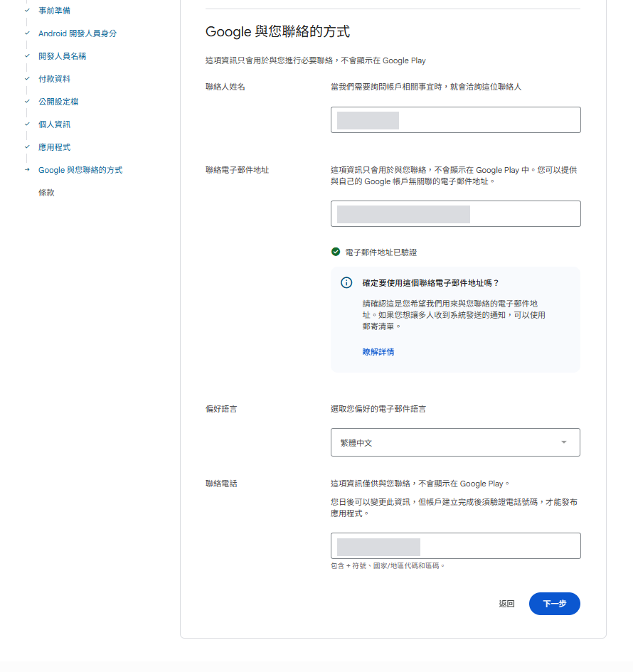Viewport: 633px width, 672px height.
Task: Click the hint 包含 + 符號、國家/地區代碼和區碼
Action: click(387, 566)
